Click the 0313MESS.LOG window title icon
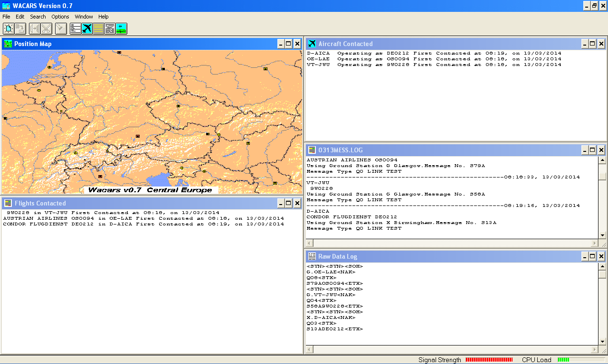The height and width of the screenshot is (364, 608). tap(312, 150)
